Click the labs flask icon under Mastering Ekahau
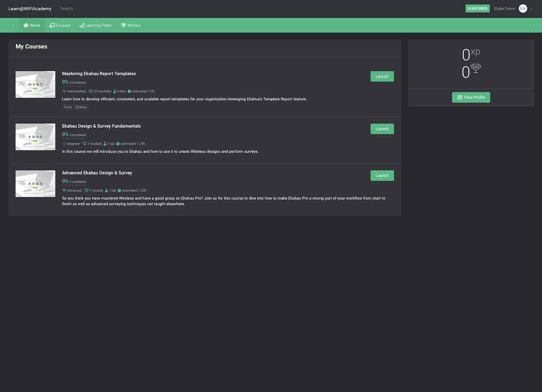Viewport: 542px width, 392px height. (115, 91)
